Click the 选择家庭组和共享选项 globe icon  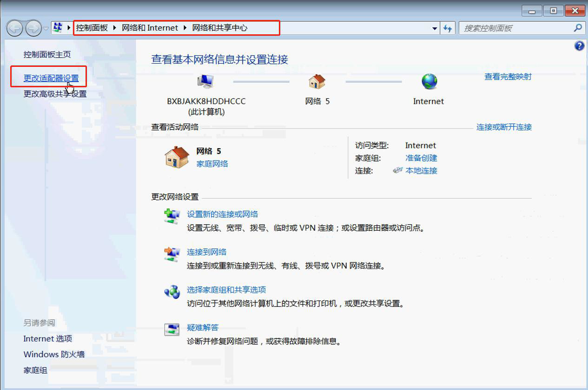pos(172,291)
